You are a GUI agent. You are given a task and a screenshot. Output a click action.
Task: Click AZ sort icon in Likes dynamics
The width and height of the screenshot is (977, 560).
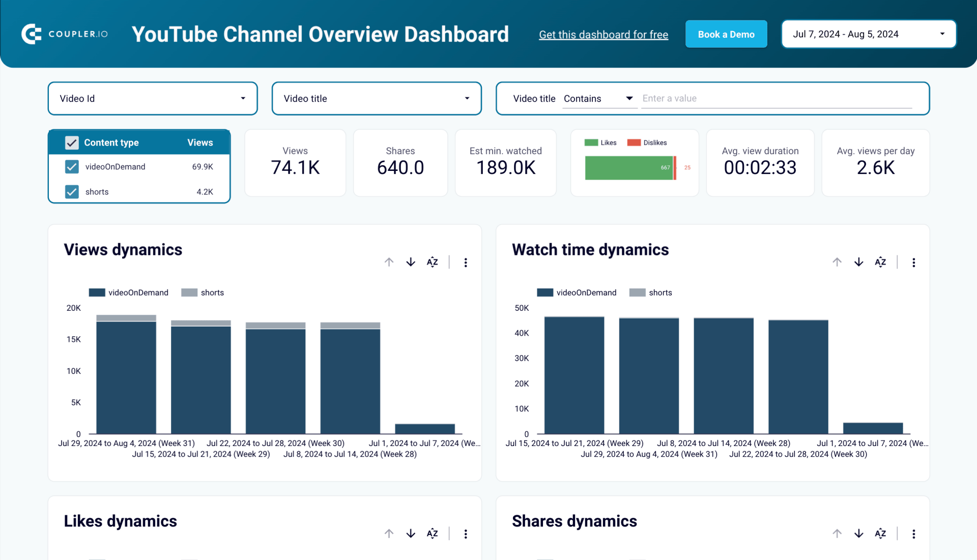[432, 534]
